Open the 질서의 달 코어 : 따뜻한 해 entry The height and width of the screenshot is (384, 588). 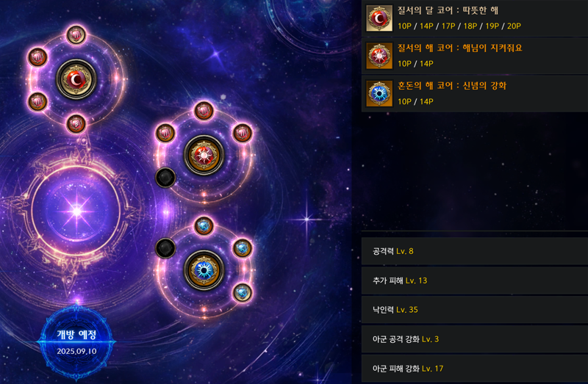pos(474,18)
